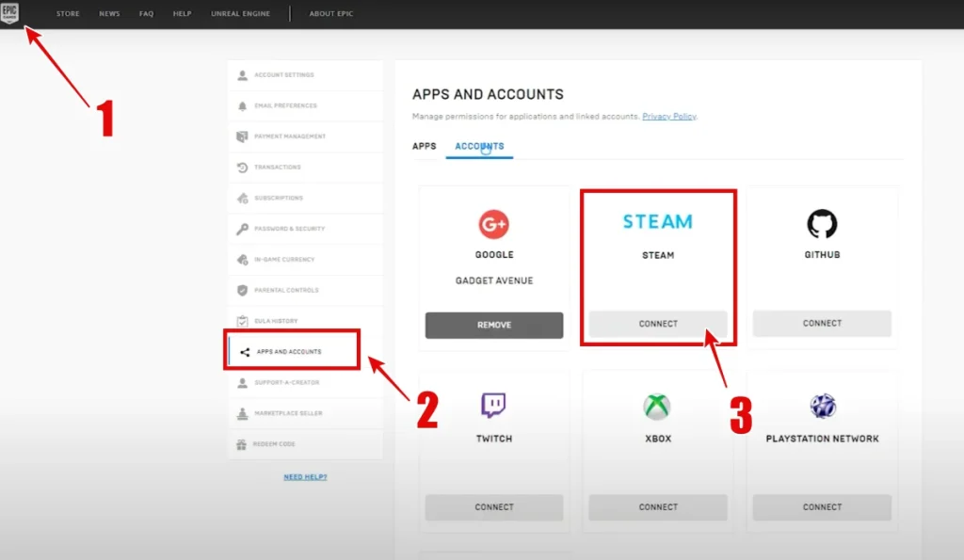Click the Need Help? link
The height and width of the screenshot is (560, 964).
click(x=306, y=477)
